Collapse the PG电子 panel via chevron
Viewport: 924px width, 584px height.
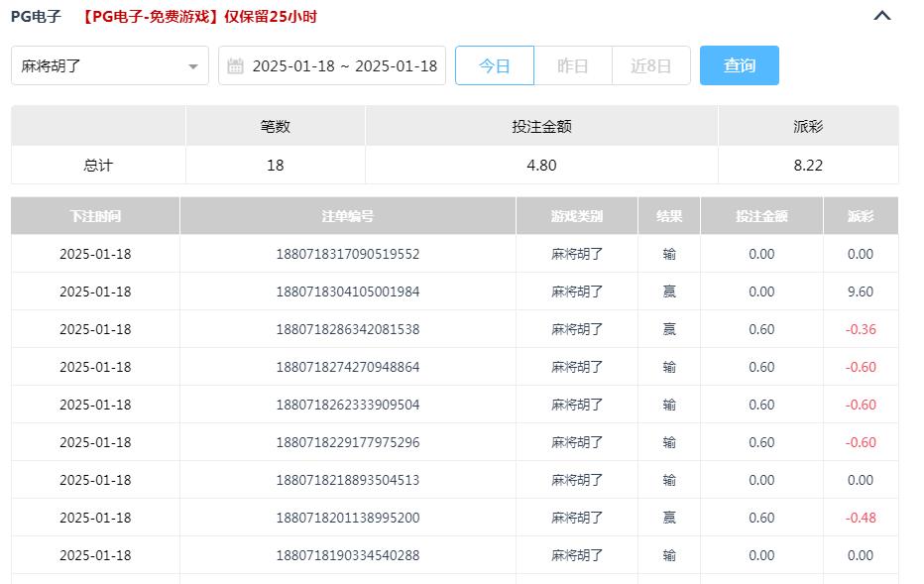coord(880,16)
